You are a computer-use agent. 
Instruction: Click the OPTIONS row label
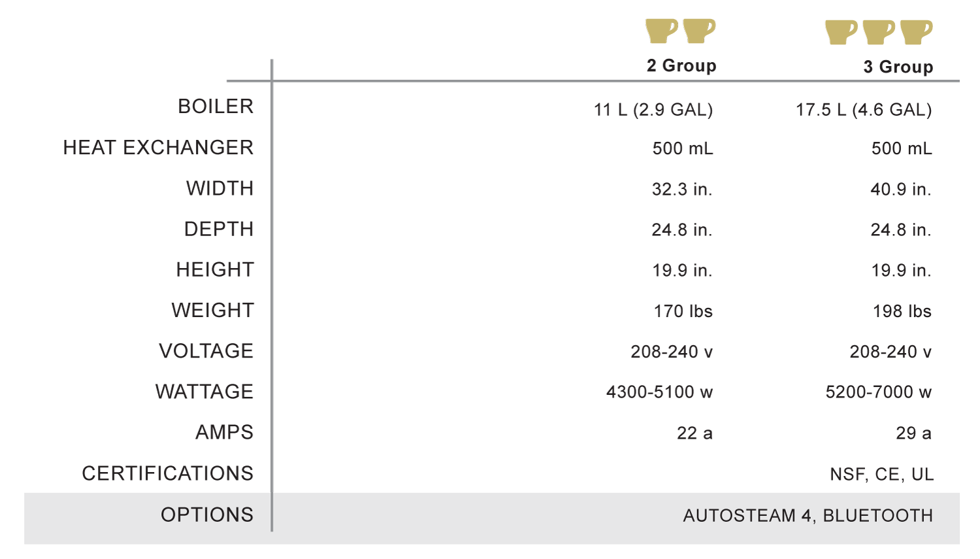207,515
